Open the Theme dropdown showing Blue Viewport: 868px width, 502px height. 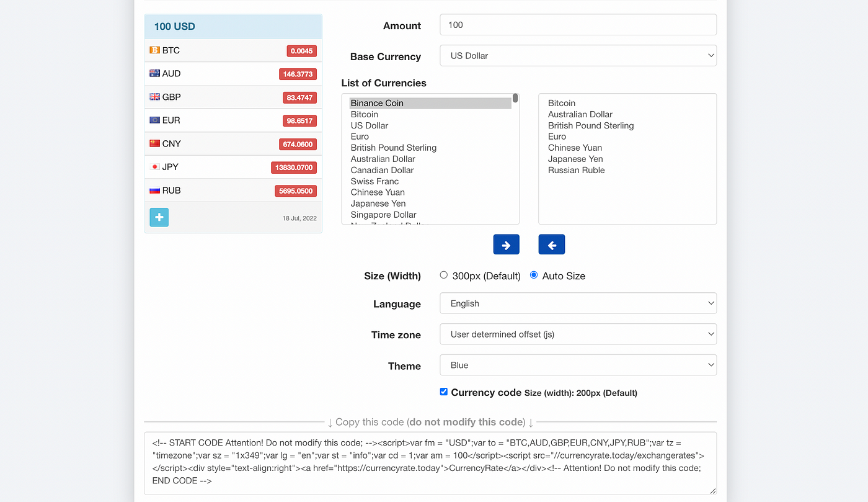click(x=578, y=365)
